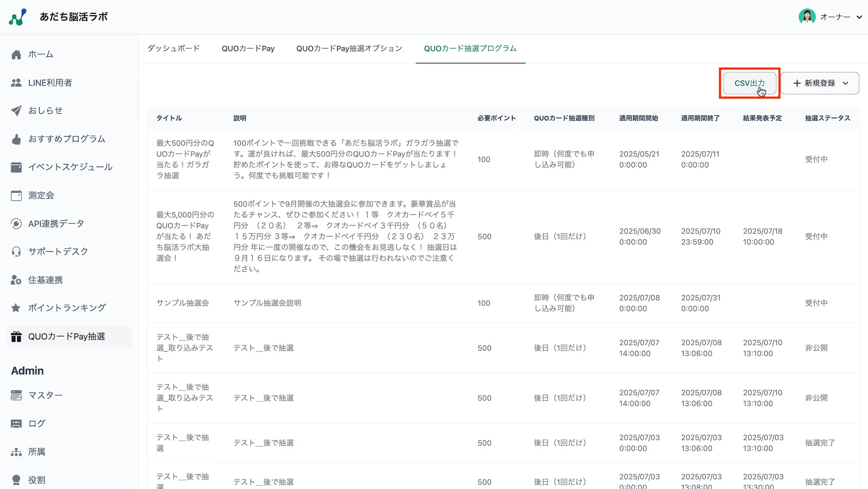Open LINE利用者 people icon

(16, 83)
